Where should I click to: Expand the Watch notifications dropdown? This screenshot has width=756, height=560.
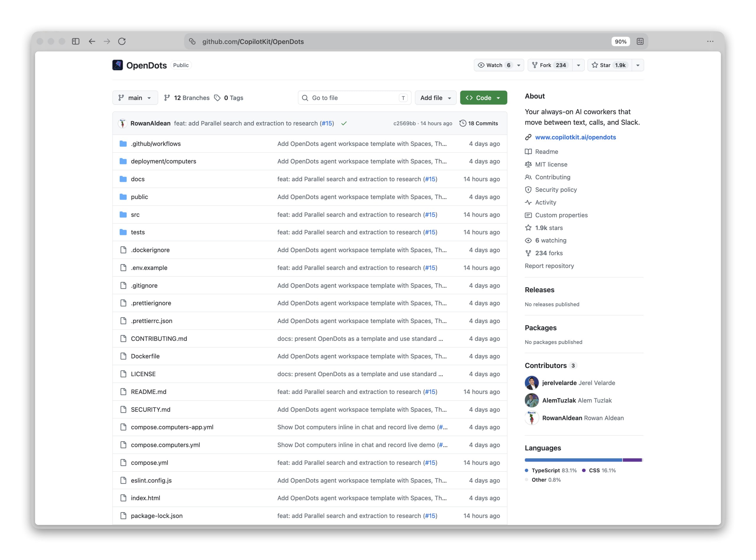point(498,65)
